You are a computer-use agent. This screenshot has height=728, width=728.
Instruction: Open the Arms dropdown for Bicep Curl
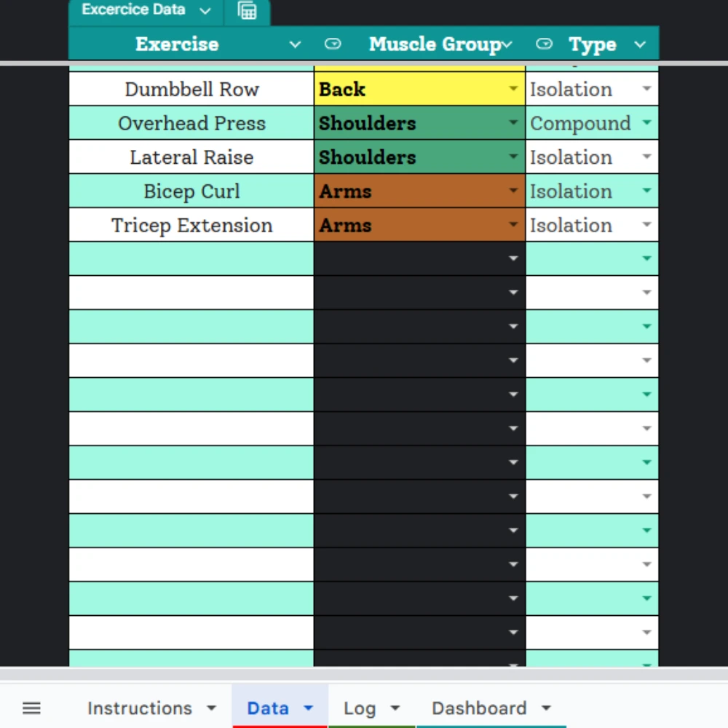coord(513,191)
